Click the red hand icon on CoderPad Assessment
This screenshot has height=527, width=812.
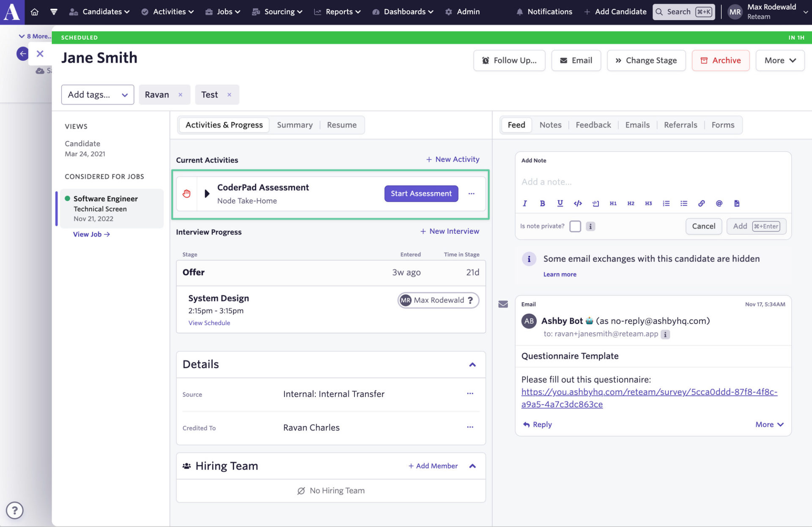[x=187, y=194]
